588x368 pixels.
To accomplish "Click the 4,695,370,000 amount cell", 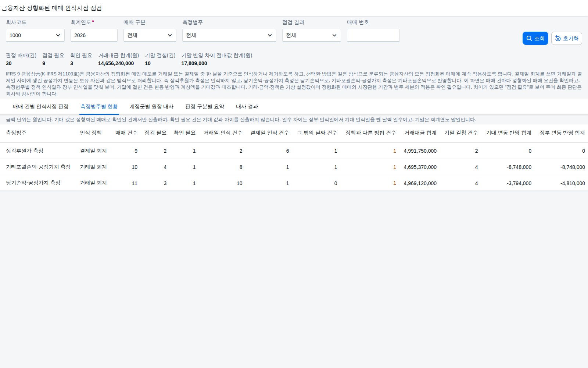I will (420, 167).
